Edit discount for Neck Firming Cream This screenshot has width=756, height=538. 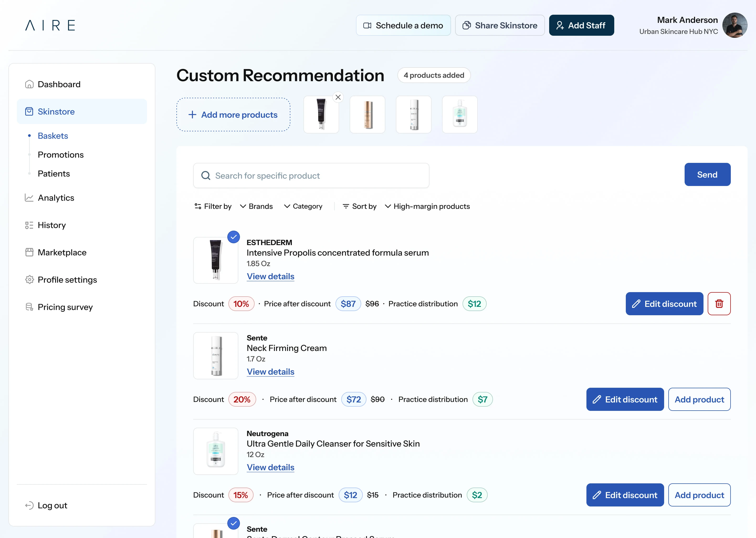tap(625, 399)
